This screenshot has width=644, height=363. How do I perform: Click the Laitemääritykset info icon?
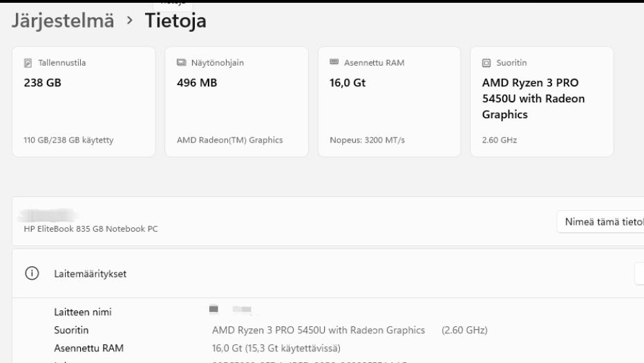click(x=31, y=274)
